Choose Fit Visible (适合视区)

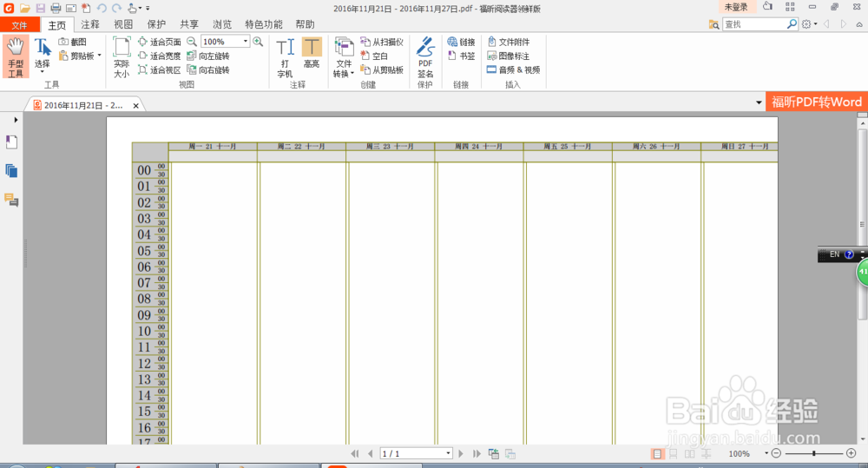(x=160, y=69)
